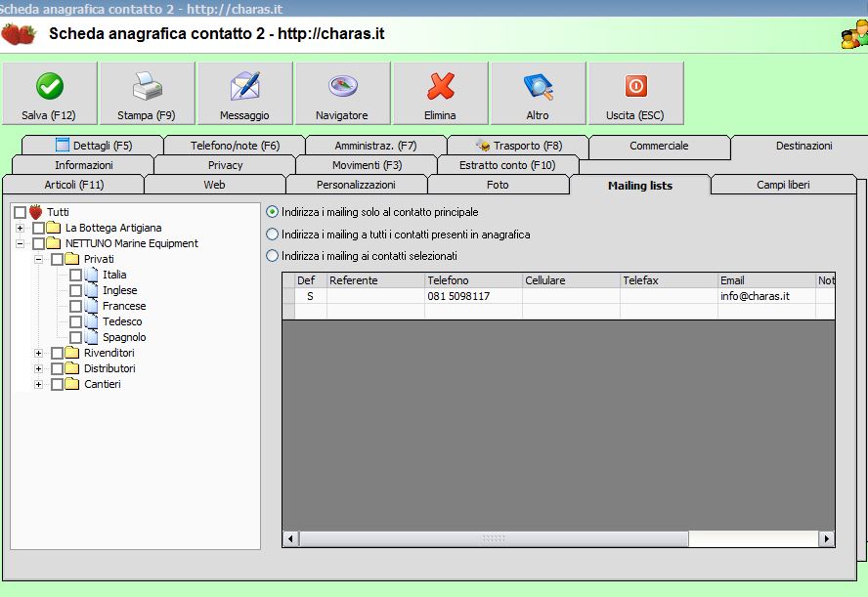868x597 pixels.
Task: Click the strawberry icon next to Tutti
Action: click(x=36, y=212)
